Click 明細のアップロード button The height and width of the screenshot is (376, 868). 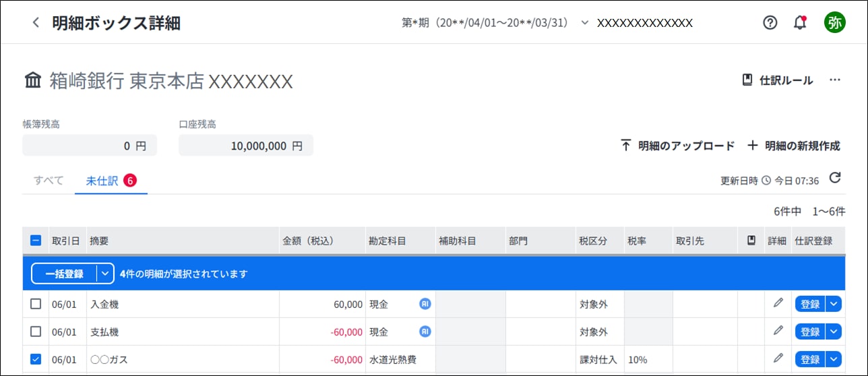[x=677, y=146]
